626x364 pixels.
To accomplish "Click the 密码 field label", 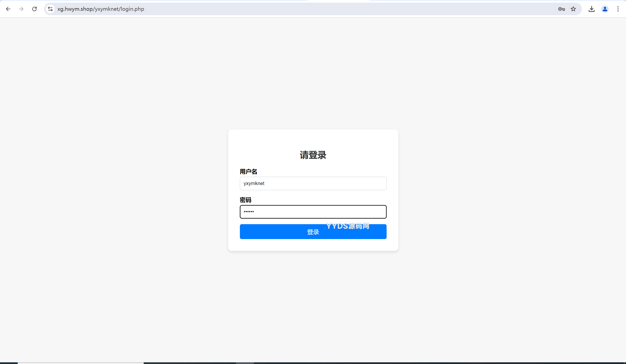I will [245, 200].
